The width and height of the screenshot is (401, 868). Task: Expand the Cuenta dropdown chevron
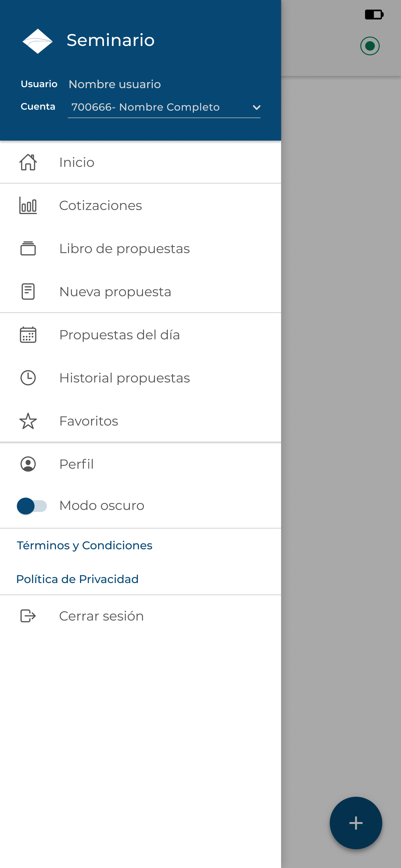[256, 107]
